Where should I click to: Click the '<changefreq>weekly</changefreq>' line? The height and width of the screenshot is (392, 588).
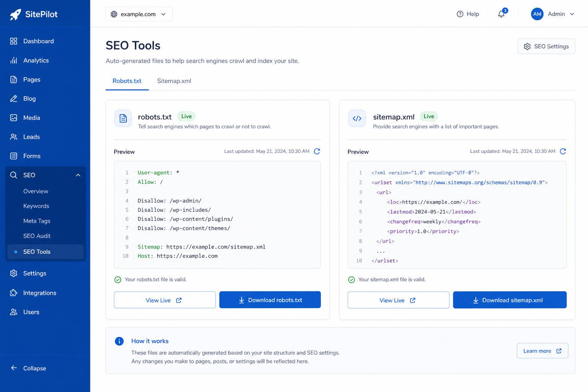434,222
